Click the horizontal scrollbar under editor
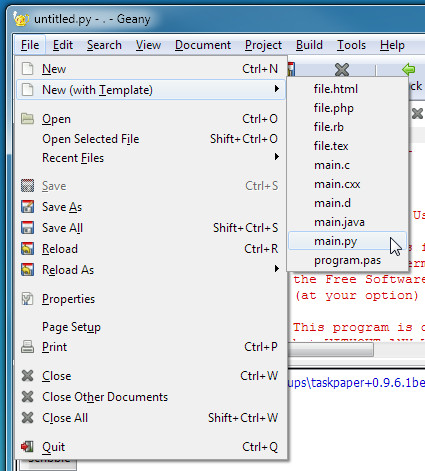Image resolution: width=425 pixels, height=471 pixels. click(331, 350)
